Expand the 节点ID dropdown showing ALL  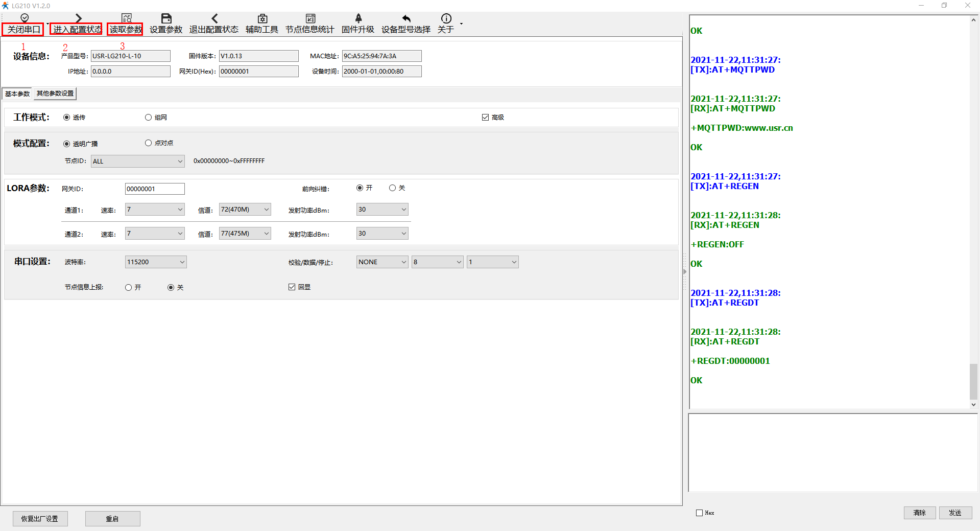pos(138,161)
